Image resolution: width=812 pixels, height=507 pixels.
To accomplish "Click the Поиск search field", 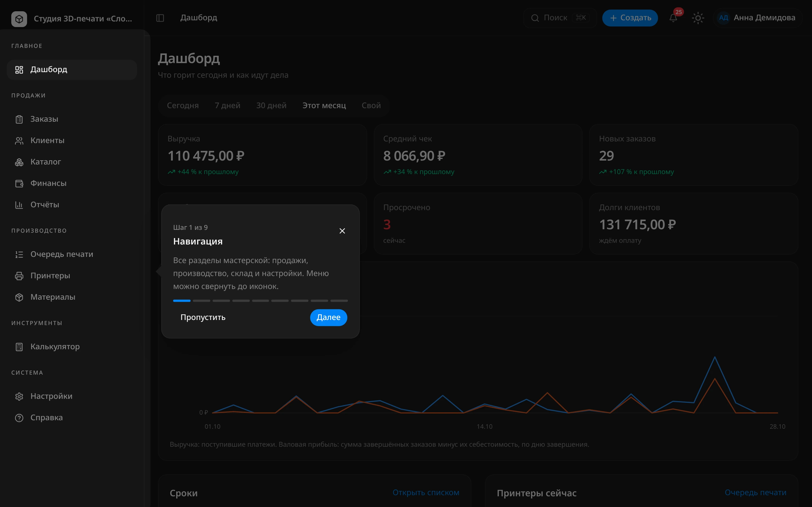I will tap(560, 18).
